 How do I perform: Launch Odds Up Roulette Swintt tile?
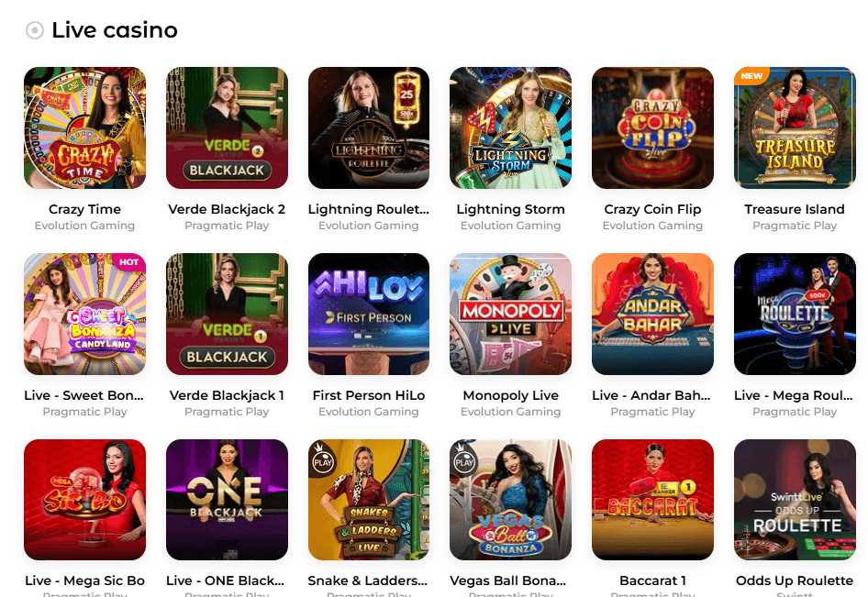pos(795,500)
